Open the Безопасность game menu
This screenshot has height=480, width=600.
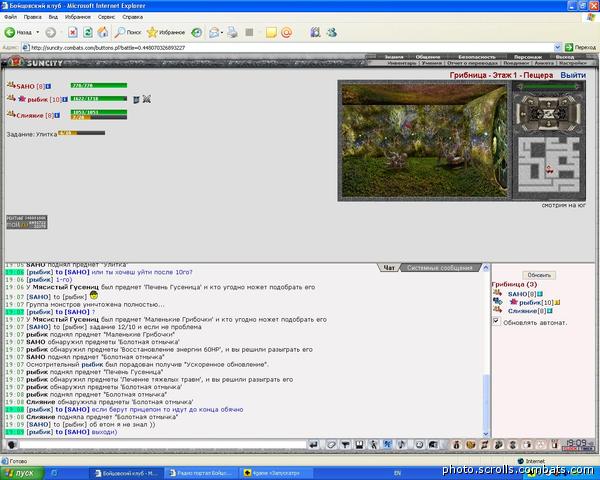477,57
